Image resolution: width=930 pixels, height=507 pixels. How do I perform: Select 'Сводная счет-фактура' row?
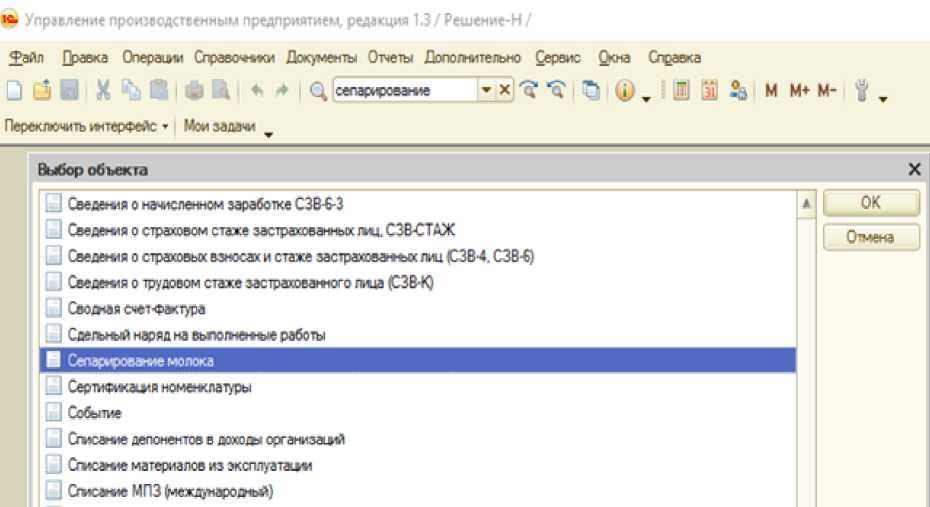click(x=417, y=308)
